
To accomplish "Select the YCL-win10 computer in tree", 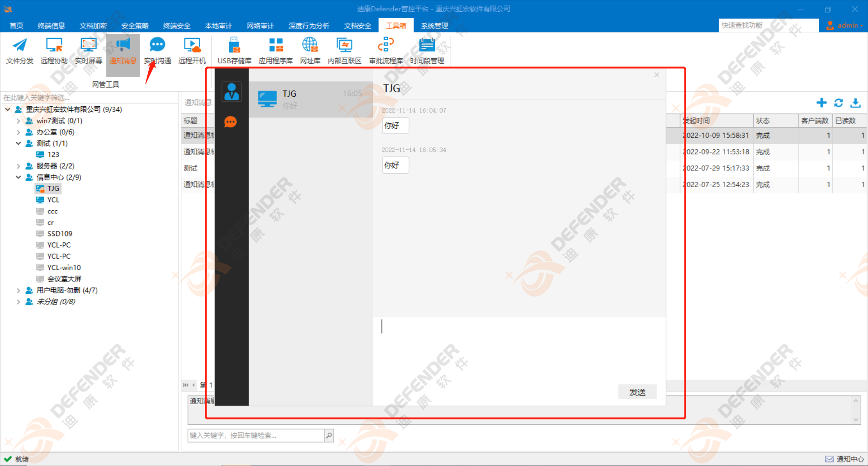I will [64, 268].
